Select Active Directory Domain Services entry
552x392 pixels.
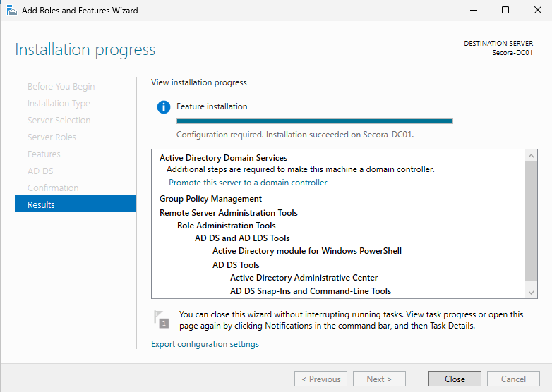click(x=223, y=158)
